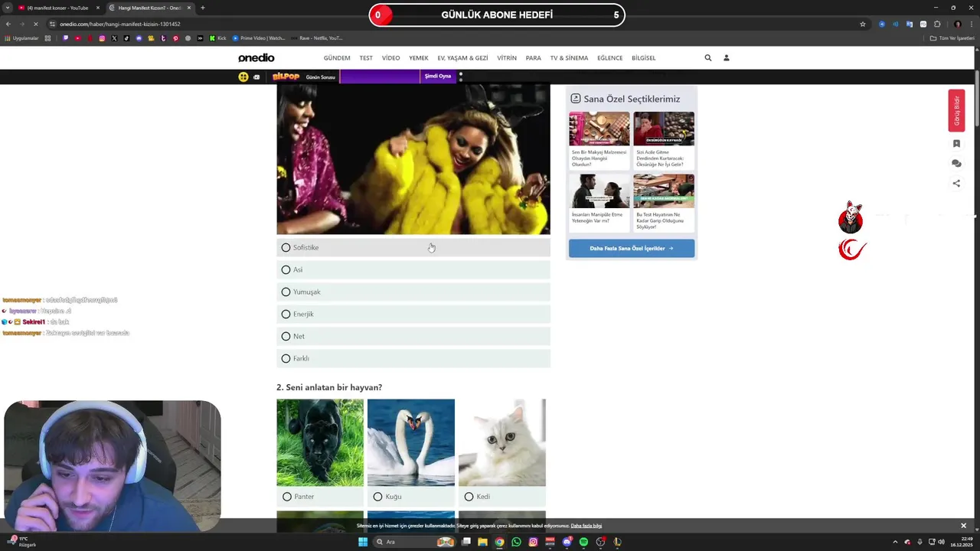This screenshot has height=551, width=980.
Task: Choose the Enerjik option
Action: (x=413, y=314)
